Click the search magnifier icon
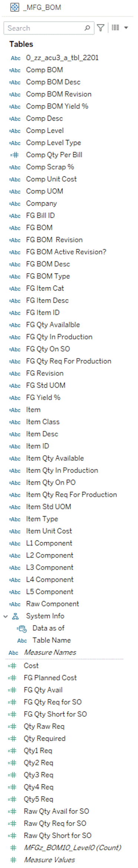138x868 pixels. coord(87,28)
